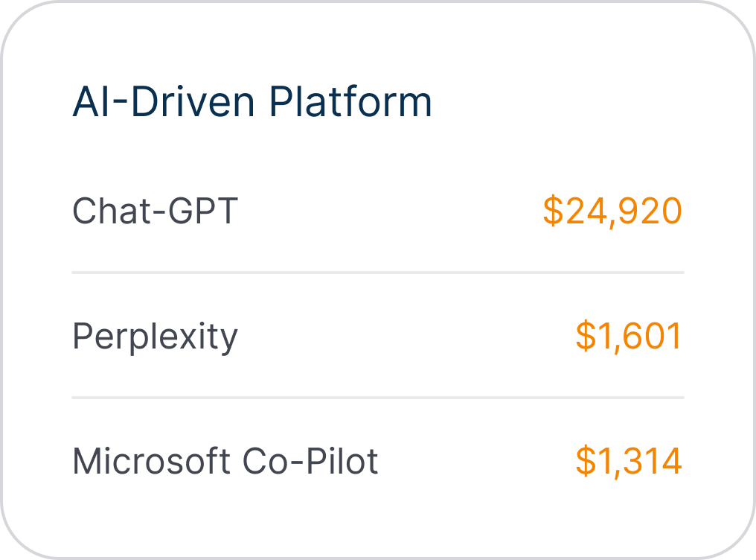Screen dimensions: 756x560
Task: Click the dollar sign of $1,314
Action: pyautogui.click(x=586, y=462)
